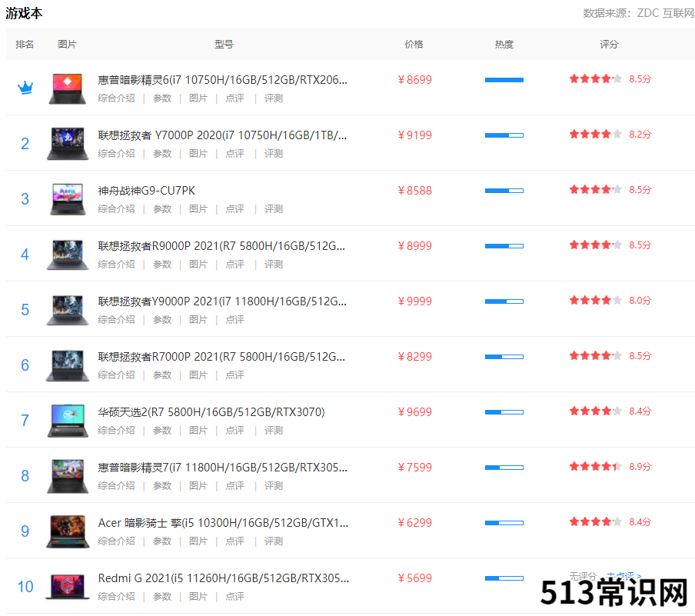Viewport: 695px width, 616px height.
Task: Click the star rating for 联想拯救者R7000P 2021
Action: point(595,355)
